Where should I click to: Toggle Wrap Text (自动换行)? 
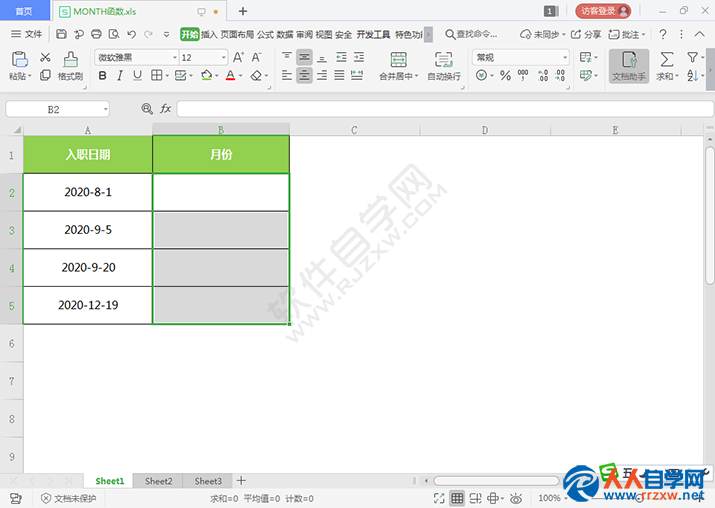click(x=444, y=66)
